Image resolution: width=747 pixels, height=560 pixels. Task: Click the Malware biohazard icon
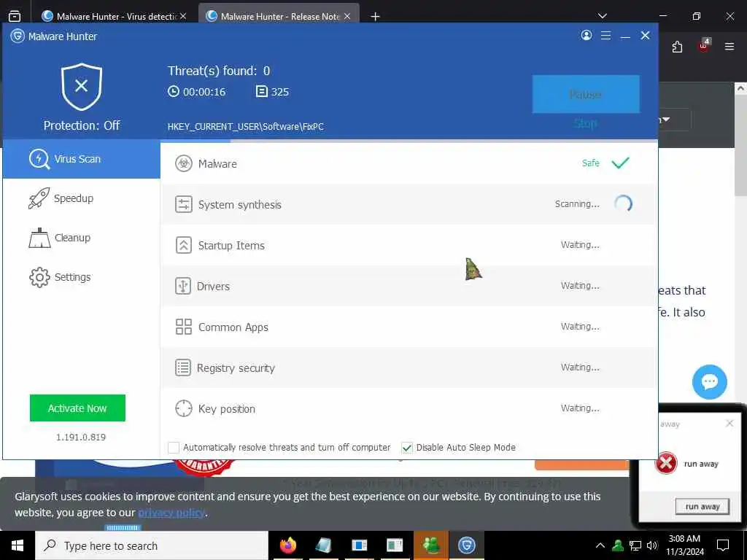pyautogui.click(x=183, y=163)
